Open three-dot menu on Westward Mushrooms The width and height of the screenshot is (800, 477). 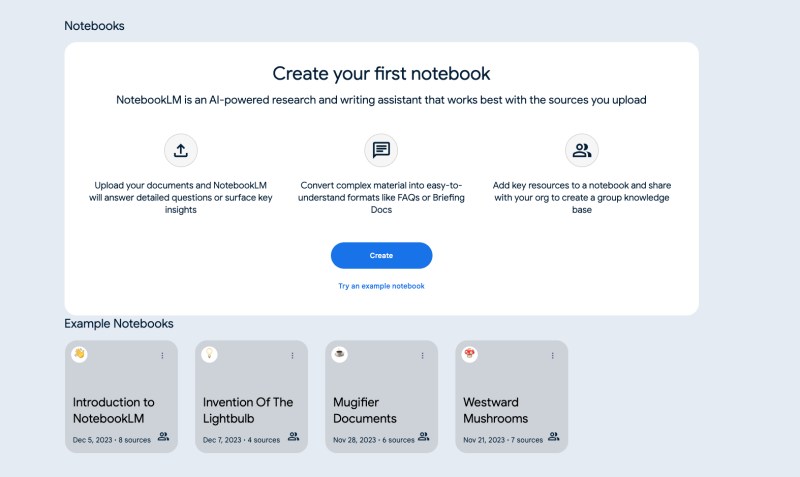[x=553, y=356]
